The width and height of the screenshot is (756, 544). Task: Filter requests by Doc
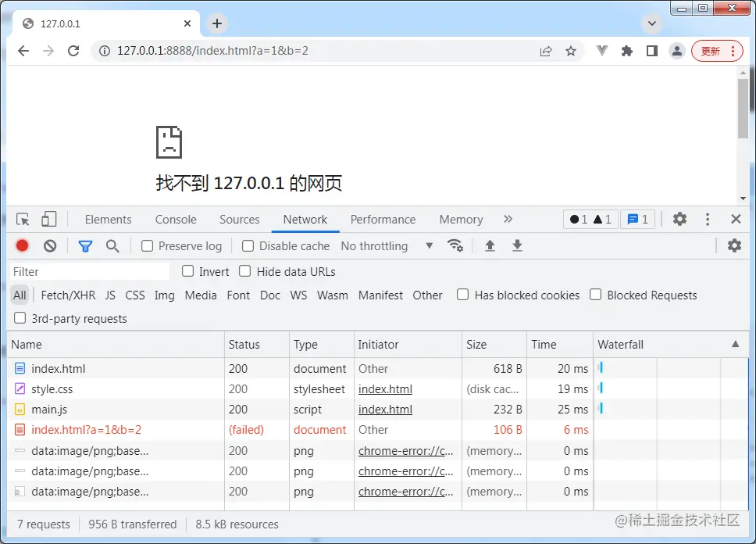click(270, 295)
